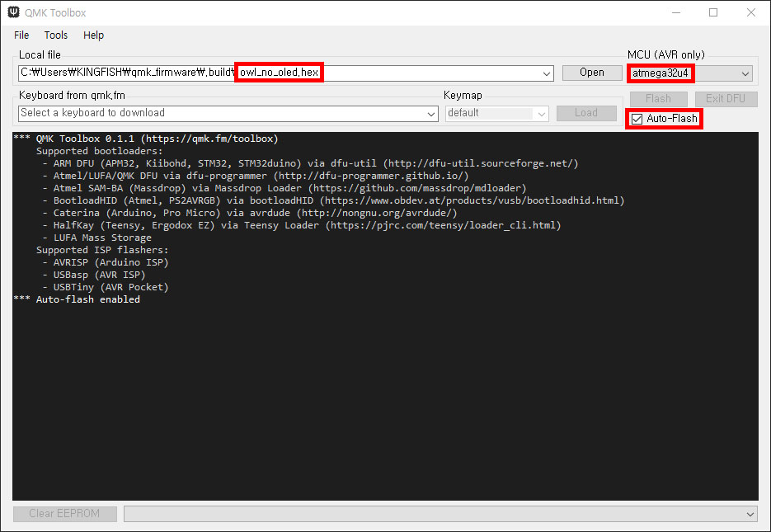Screen dimensions: 771x532
Task: Expand the local file path dropdown arrow
Action: click(x=546, y=73)
